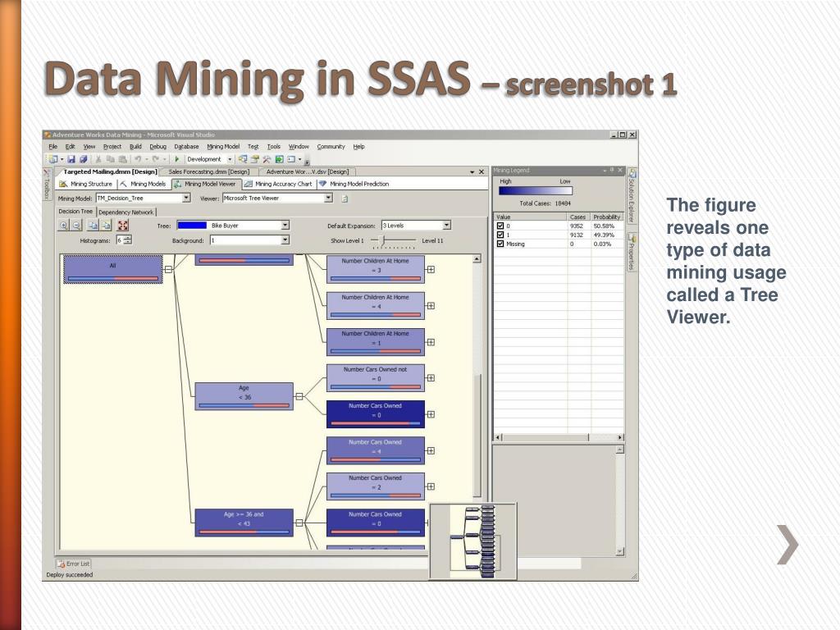Open the Toolbox side tab

pyautogui.click(x=47, y=184)
